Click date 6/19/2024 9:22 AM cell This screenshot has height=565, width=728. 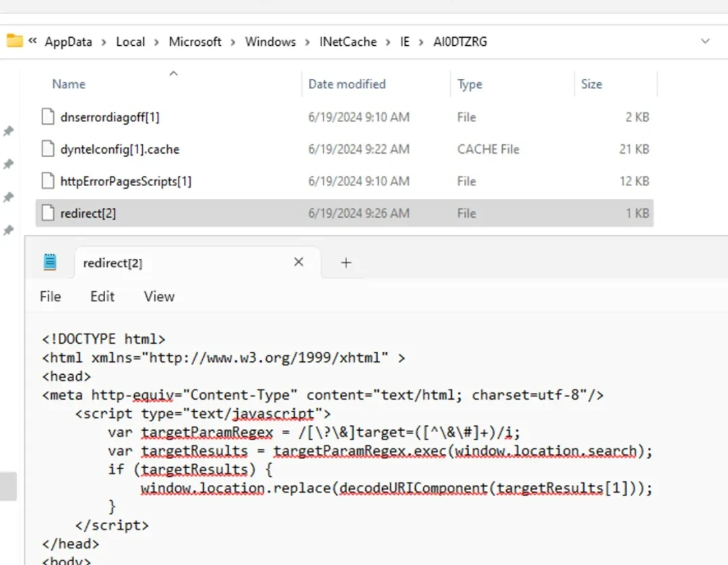pyautogui.click(x=359, y=149)
